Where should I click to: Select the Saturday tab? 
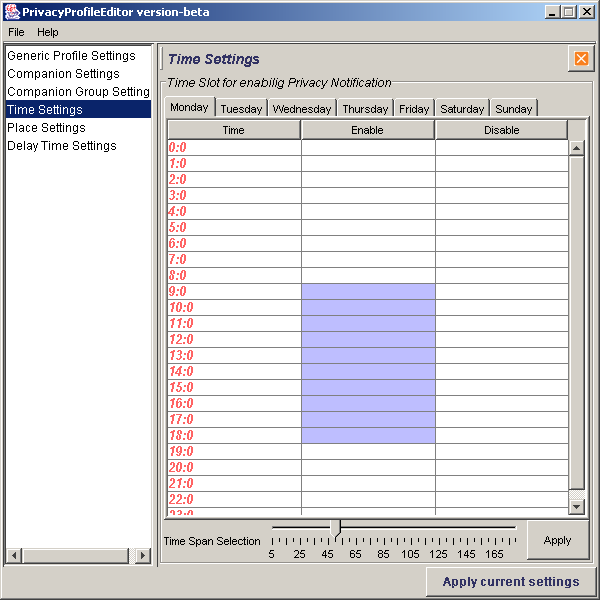pos(462,108)
